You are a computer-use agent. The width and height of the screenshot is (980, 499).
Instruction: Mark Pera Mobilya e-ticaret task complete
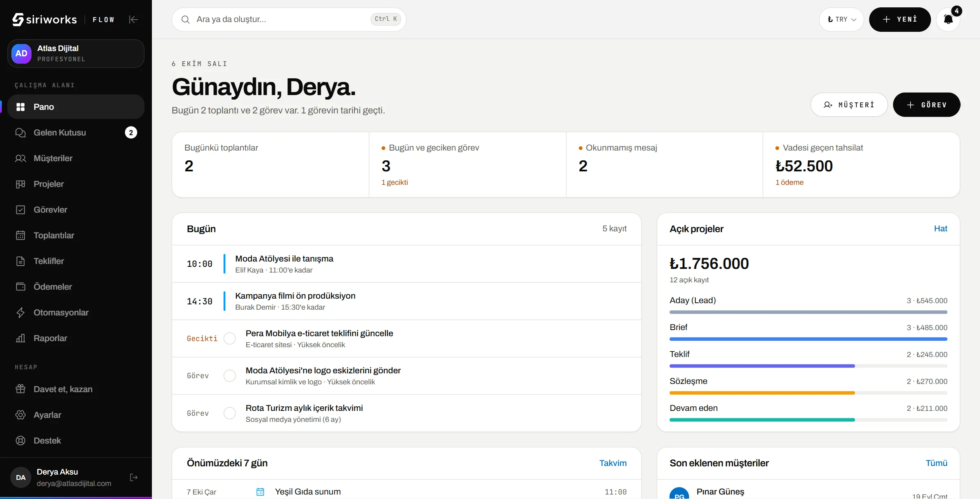click(x=230, y=338)
